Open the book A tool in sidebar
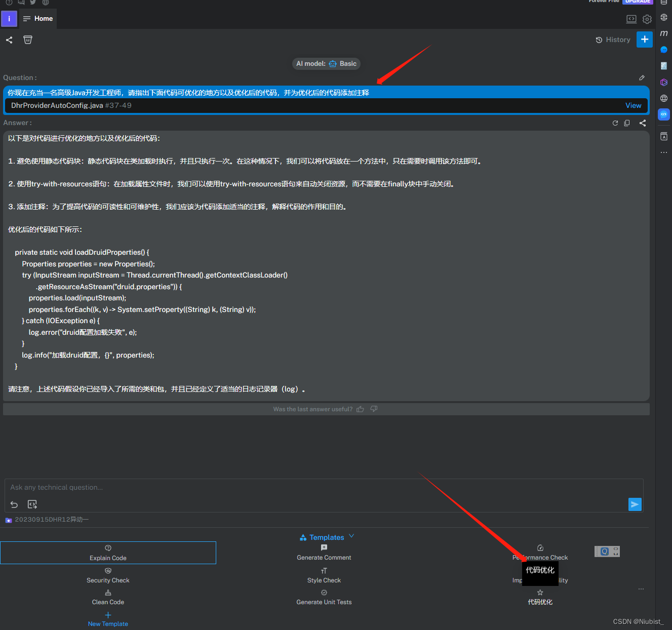This screenshot has width=672, height=630. click(x=664, y=136)
